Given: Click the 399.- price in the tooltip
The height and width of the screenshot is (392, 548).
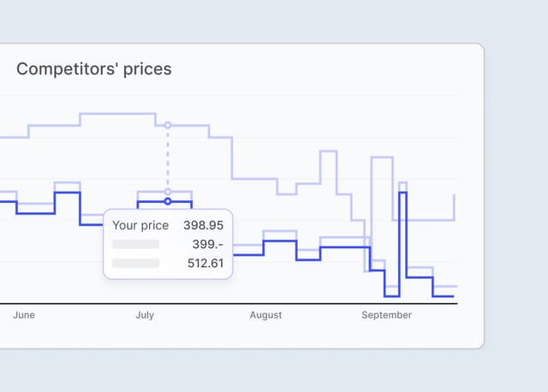Looking at the screenshot, I should (x=207, y=245).
